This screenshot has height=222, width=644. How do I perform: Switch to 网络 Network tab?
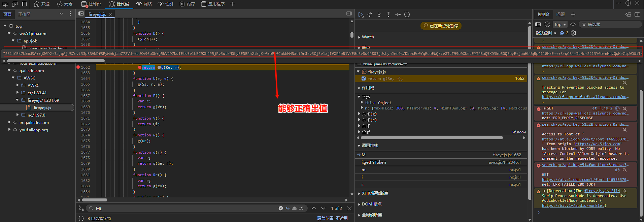(144, 4)
